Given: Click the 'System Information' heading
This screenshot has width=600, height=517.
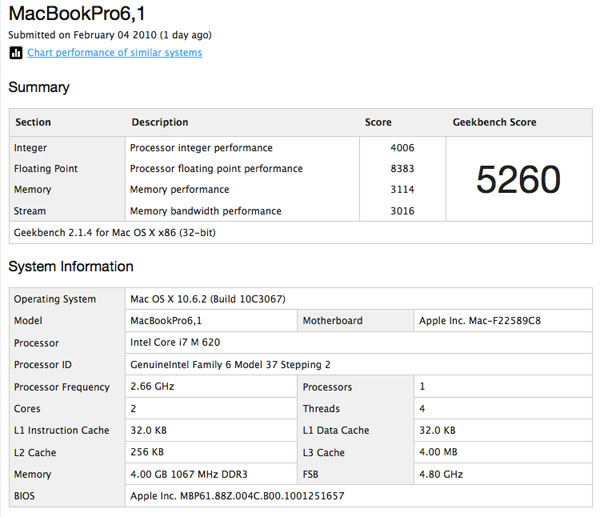Looking at the screenshot, I should pyautogui.click(x=71, y=267).
